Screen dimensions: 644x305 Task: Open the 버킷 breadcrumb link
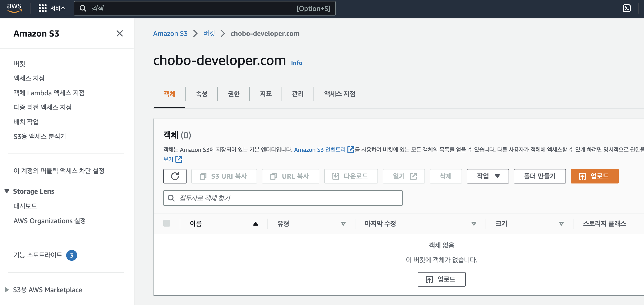[209, 33]
